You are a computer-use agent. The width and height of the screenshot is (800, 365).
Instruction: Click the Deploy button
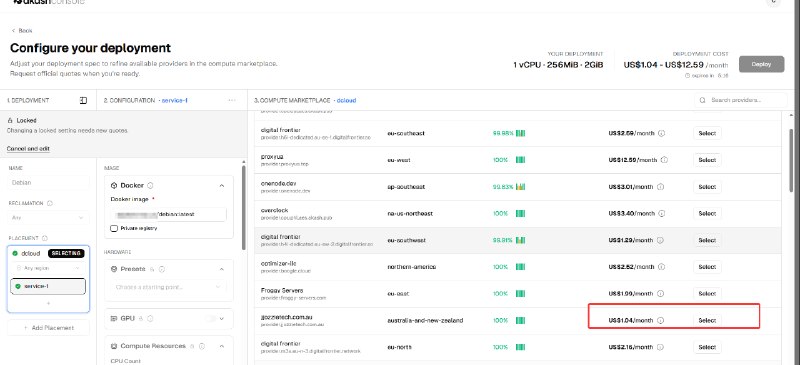pyautogui.click(x=761, y=64)
